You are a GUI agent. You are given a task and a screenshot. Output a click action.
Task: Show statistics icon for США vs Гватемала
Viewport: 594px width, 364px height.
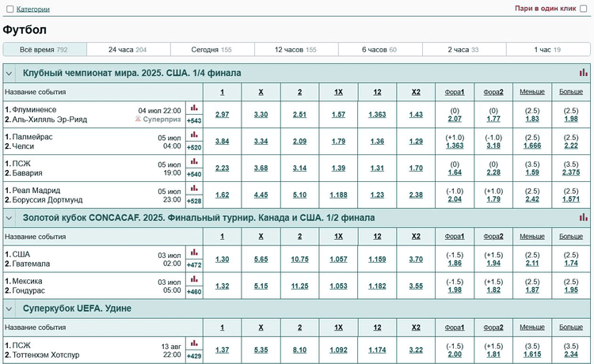pyautogui.click(x=194, y=253)
